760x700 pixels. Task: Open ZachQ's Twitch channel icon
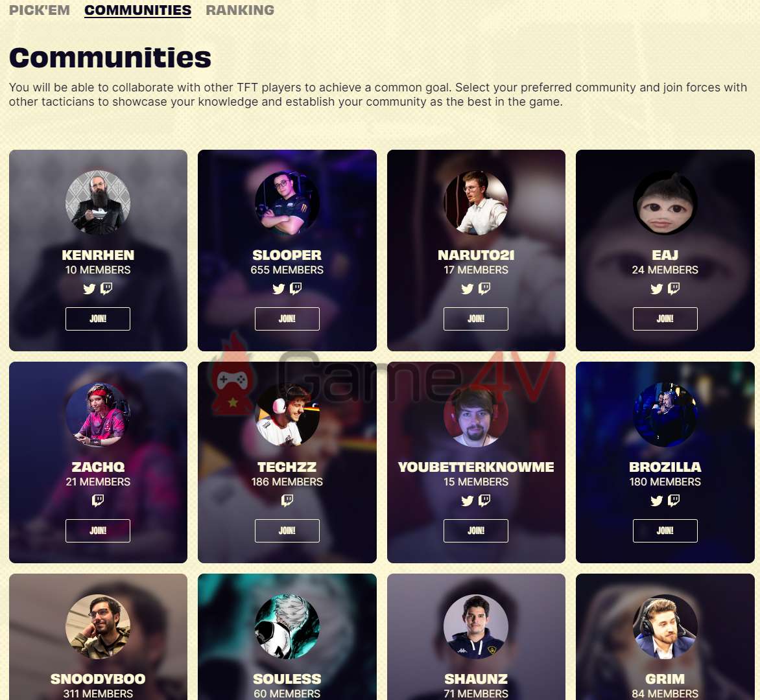pos(98,500)
